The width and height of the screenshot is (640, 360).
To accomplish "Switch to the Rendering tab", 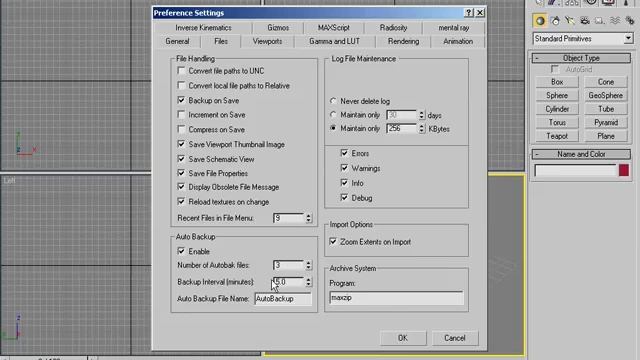I will (x=403, y=41).
